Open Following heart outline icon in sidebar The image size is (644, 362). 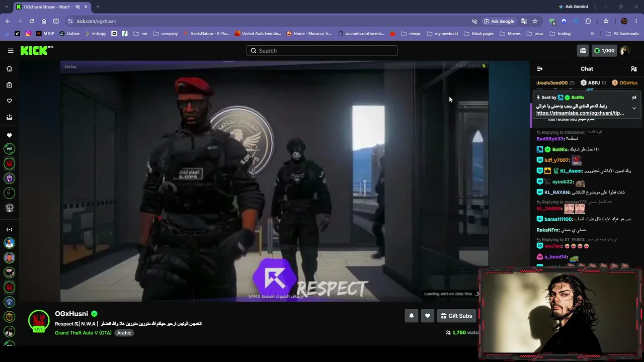tap(9, 101)
